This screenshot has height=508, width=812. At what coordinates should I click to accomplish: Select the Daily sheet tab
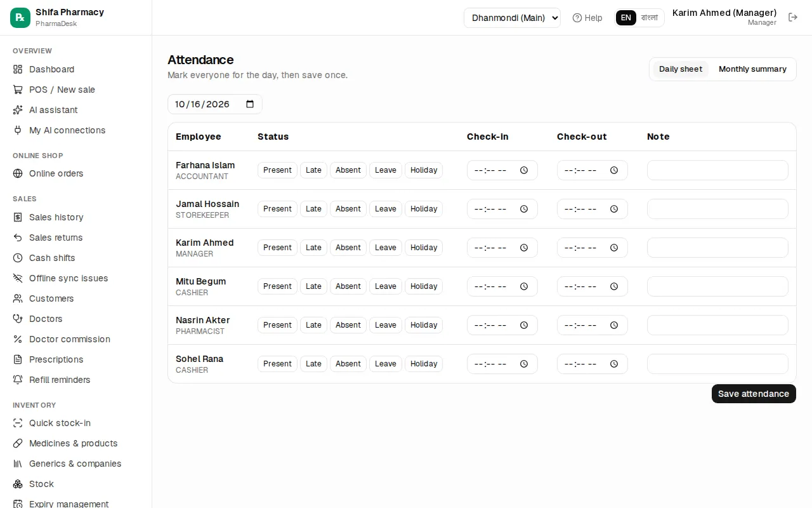[681, 69]
